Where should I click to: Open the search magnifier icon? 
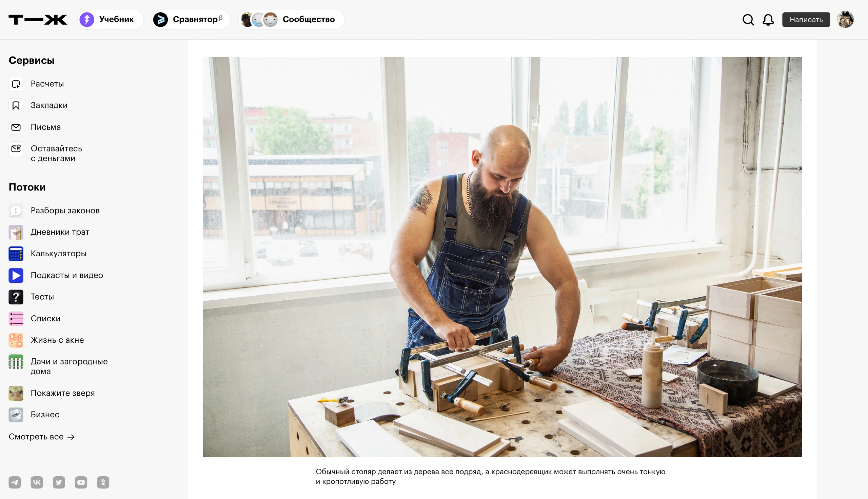point(748,20)
